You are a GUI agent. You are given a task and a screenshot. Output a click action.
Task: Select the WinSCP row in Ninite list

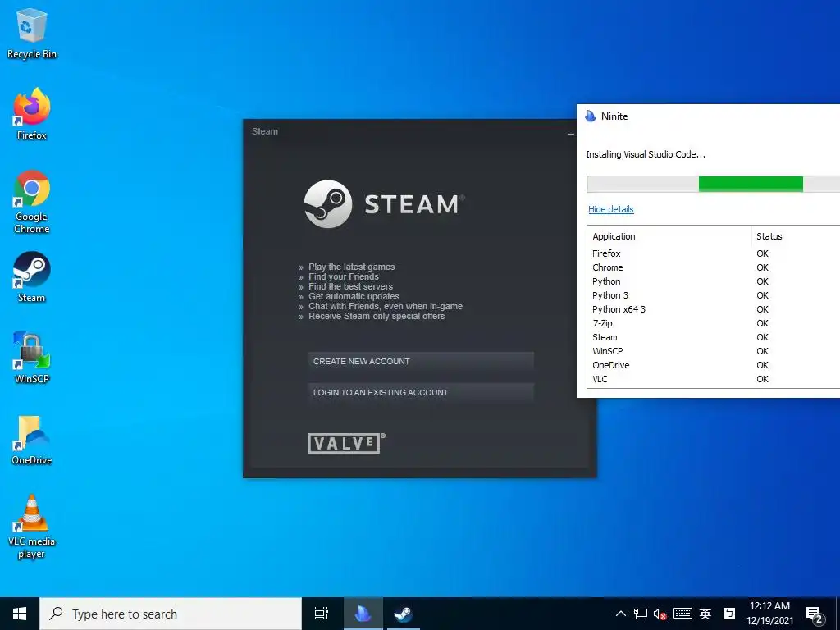[x=714, y=351]
